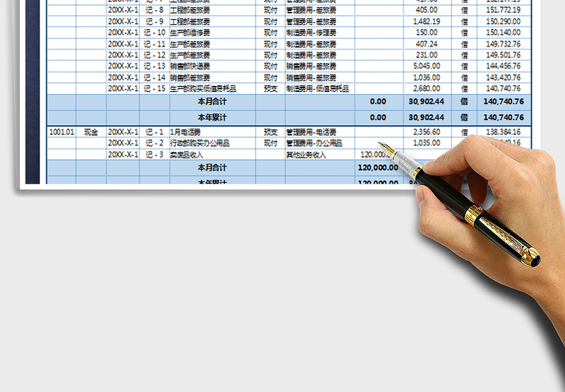
Task: Select the upper 本年累计 label cell
Action: 212,117
